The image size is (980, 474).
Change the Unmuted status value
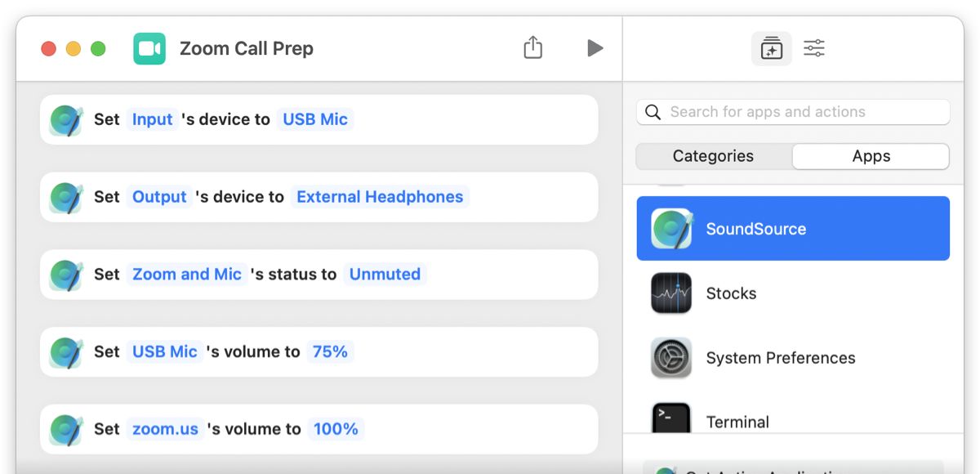pyautogui.click(x=385, y=275)
